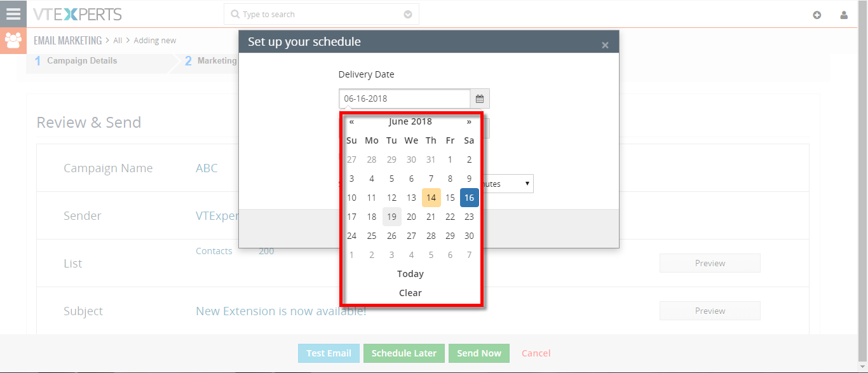Click the June 2018 month header
Screen dimensions: 868x373
410,121
